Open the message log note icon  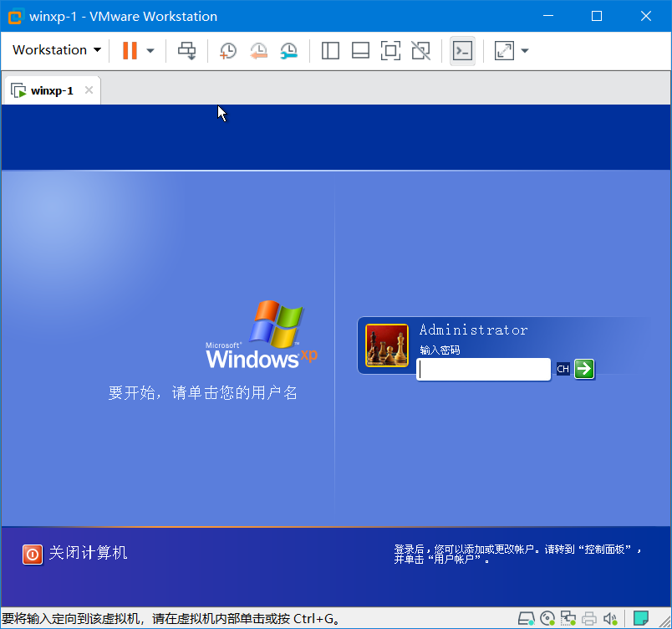point(641,618)
